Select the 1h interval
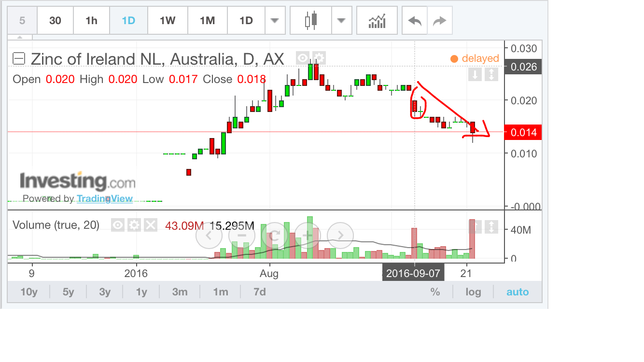This screenshot has width=644, height=362. click(91, 21)
